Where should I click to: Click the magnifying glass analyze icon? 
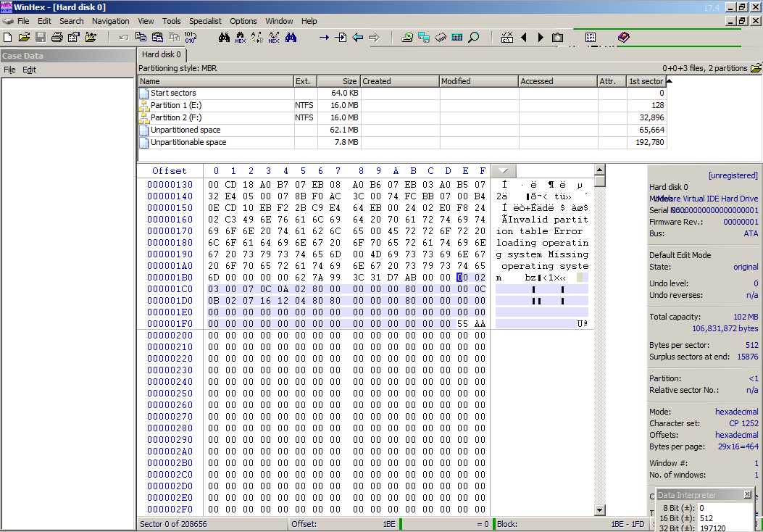(474, 37)
